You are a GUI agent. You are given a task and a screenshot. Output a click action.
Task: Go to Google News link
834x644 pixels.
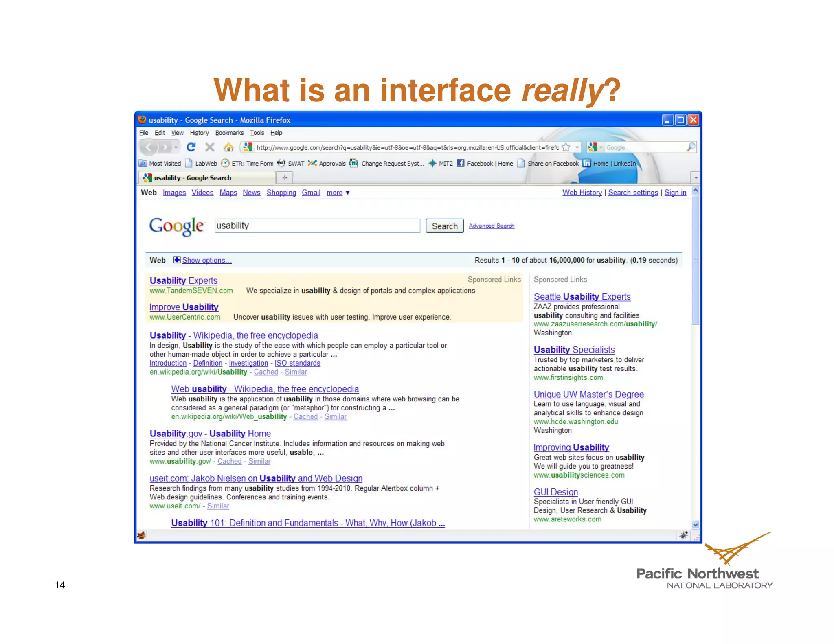[252, 193]
